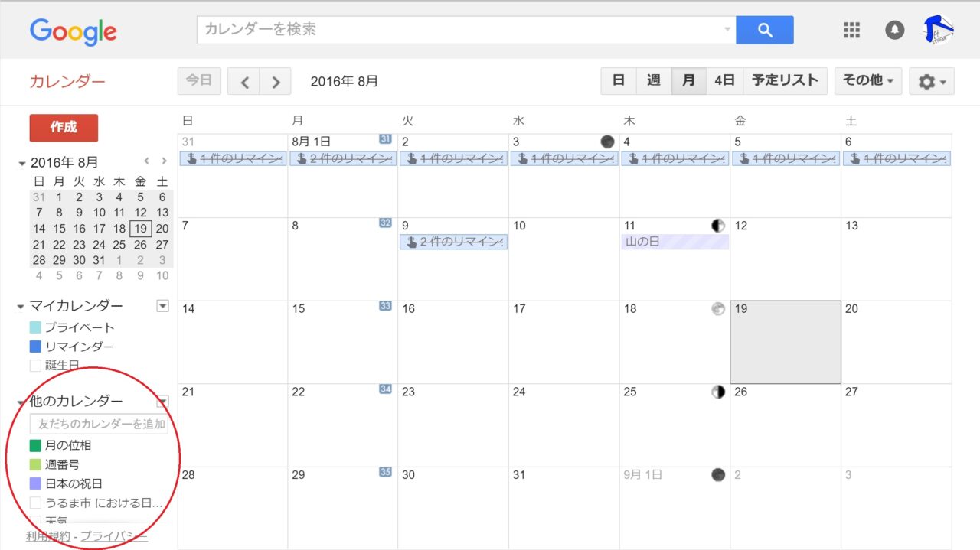Toggle the リマインダー calendar visibility
The width and height of the screenshot is (980, 550).
pos(35,347)
